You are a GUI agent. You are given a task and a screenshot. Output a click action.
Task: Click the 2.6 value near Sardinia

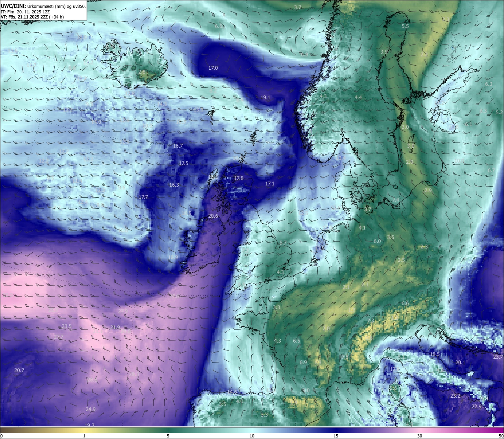point(393,388)
